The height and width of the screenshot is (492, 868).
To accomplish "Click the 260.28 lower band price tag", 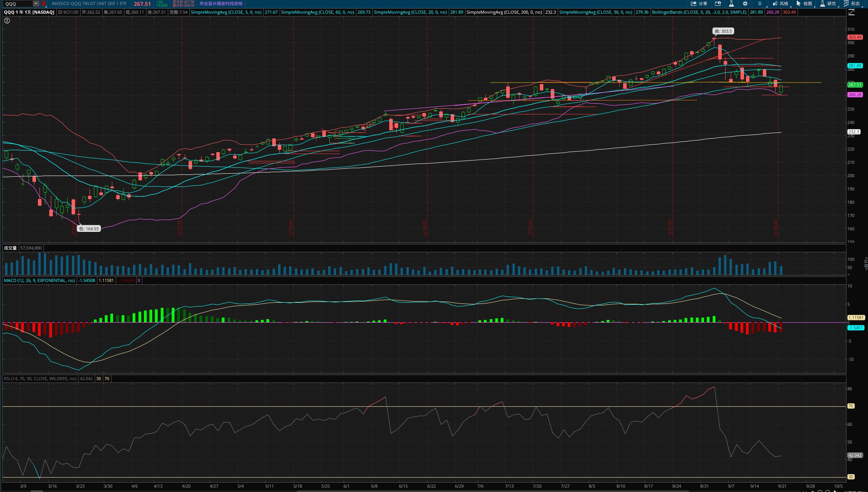I will 855,95.
